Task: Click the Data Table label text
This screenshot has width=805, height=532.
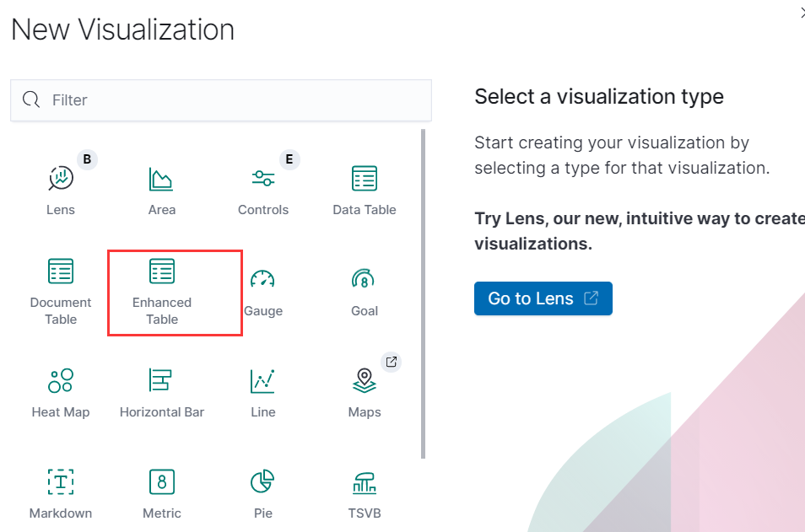Action: pyautogui.click(x=365, y=210)
